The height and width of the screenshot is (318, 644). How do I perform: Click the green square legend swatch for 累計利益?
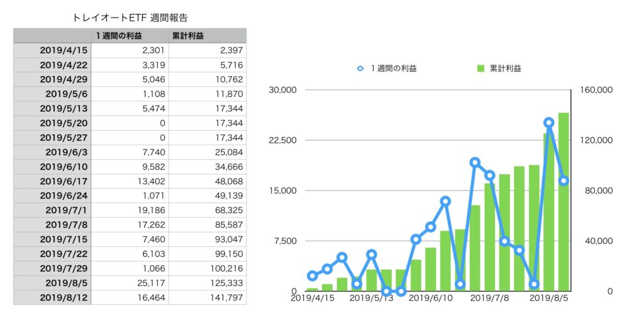pyautogui.click(x=480, y=69)
